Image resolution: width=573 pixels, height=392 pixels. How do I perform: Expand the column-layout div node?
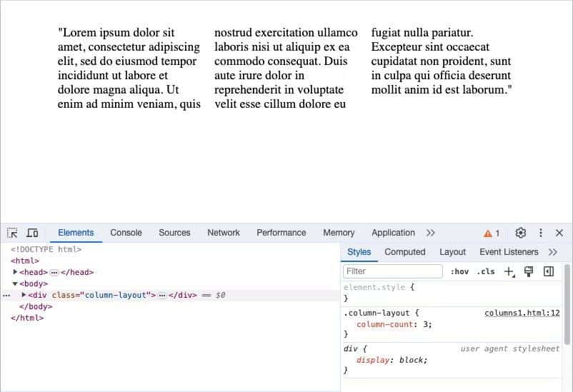pos(24,295)
